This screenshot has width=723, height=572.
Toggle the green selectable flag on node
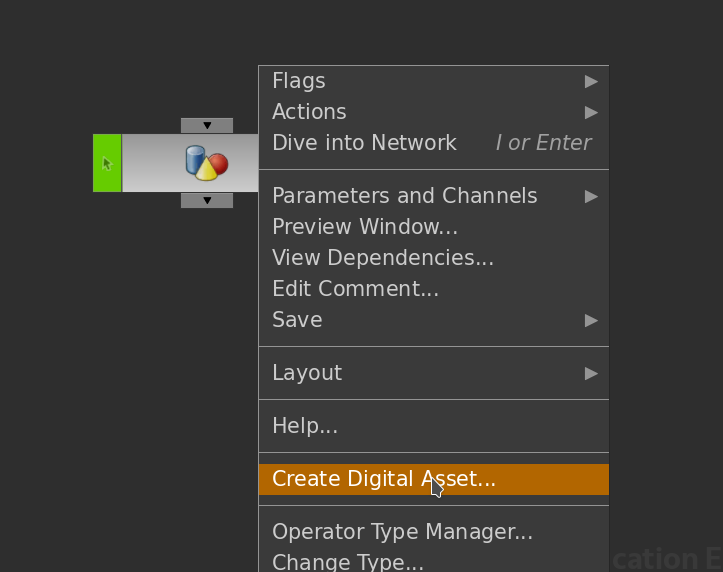pos(107,163)
